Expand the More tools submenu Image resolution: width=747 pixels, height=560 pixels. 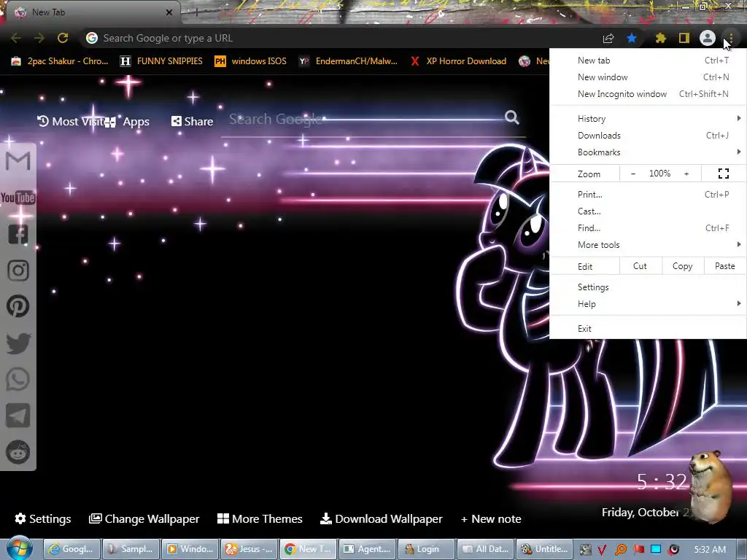649,245
